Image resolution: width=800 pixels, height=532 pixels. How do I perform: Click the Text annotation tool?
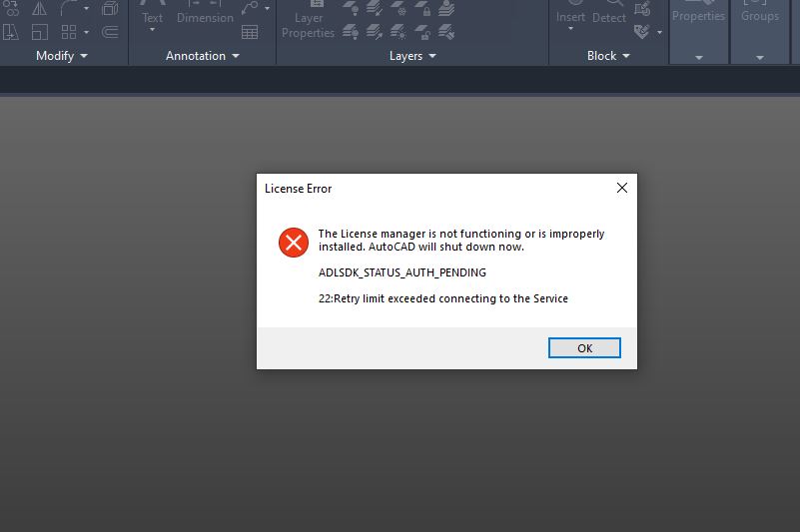point(152,13)
